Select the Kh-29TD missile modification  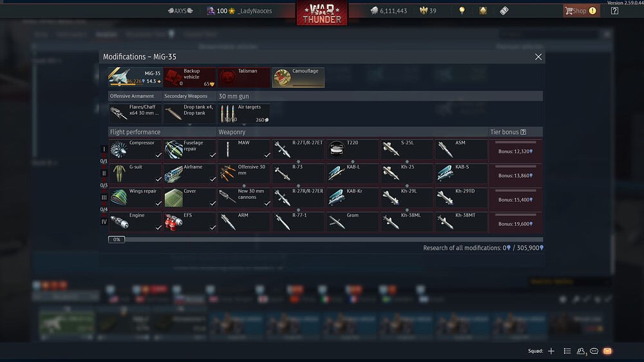(462, 198)
